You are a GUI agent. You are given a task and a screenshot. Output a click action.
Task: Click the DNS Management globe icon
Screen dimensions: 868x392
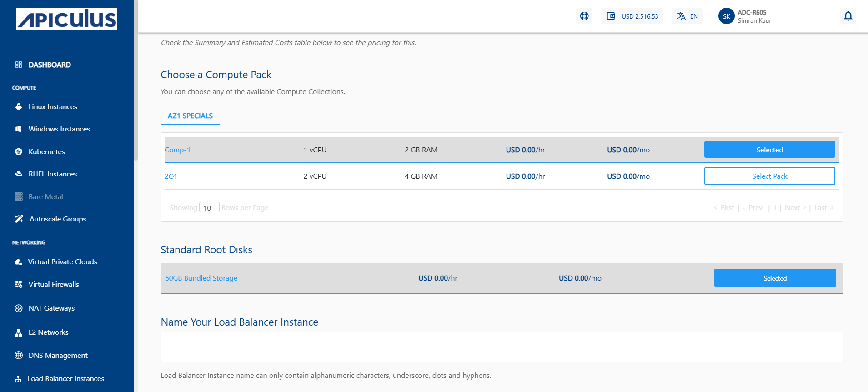19,355
